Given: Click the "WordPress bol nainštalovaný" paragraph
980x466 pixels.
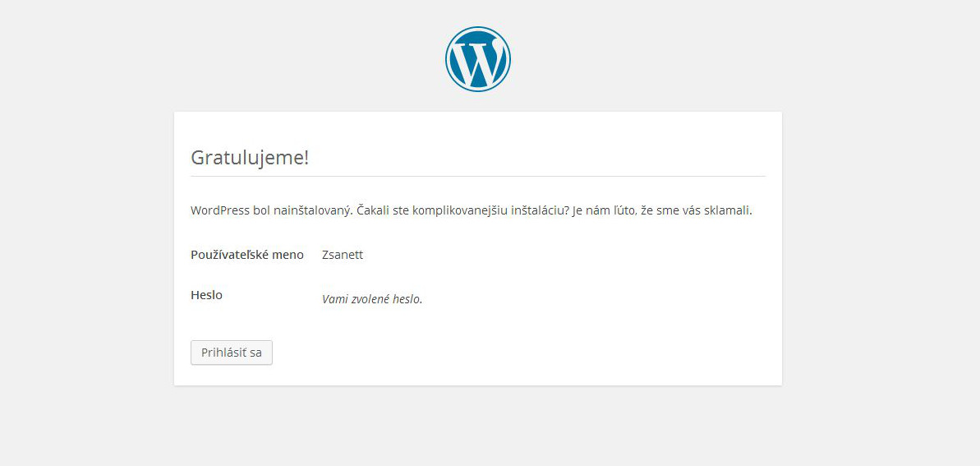Looking at the screenshot, I should point(472,210).
